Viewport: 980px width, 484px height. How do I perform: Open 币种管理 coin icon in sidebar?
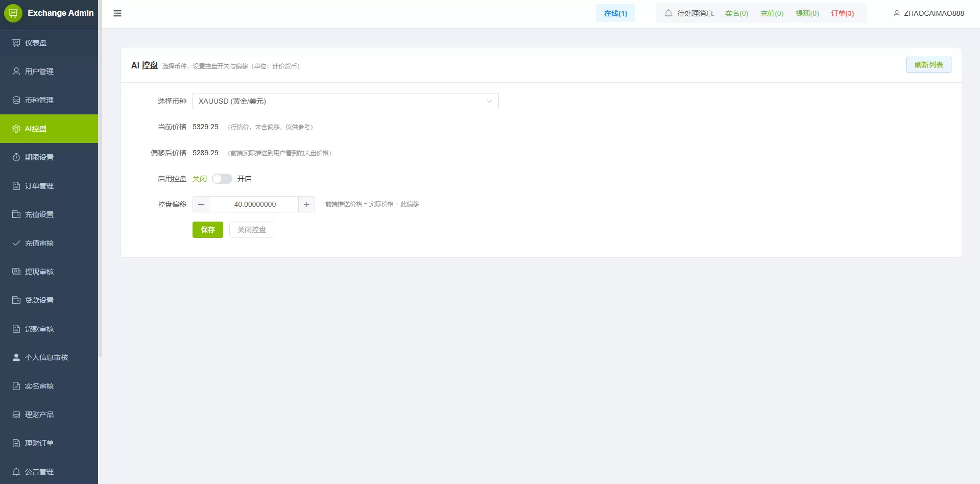16,100
